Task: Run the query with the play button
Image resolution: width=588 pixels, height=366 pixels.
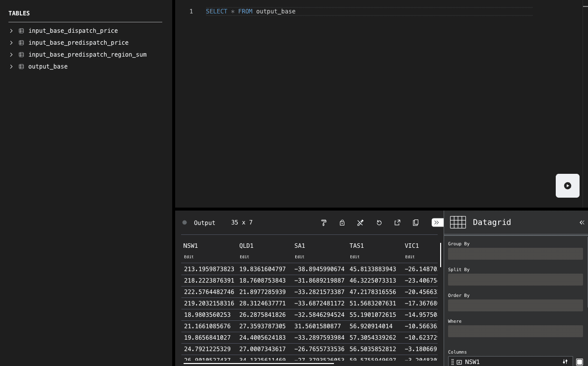Action: pos(567,185)
